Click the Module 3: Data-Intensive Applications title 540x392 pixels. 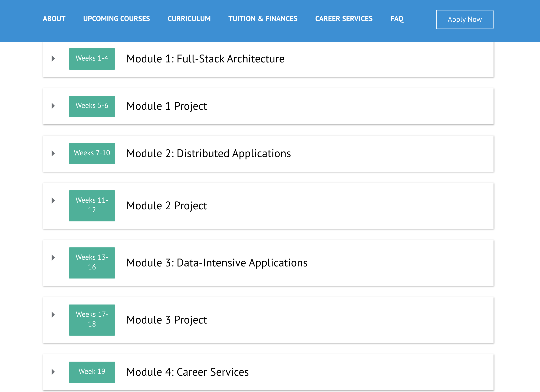[x=217, y=263]
